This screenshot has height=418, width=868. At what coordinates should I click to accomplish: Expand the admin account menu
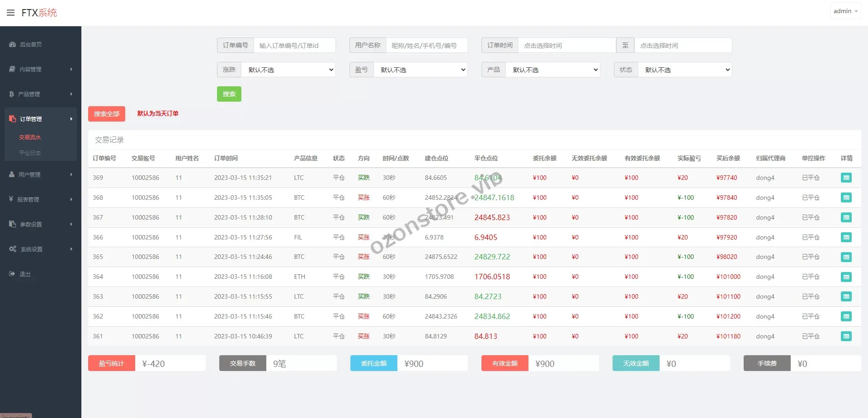point(845,11)
